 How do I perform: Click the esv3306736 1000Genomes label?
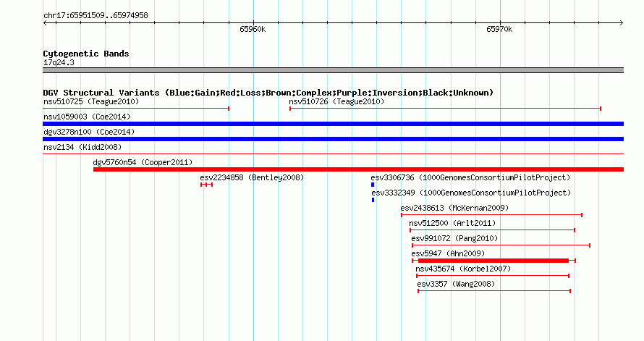(x=470, y=177)
